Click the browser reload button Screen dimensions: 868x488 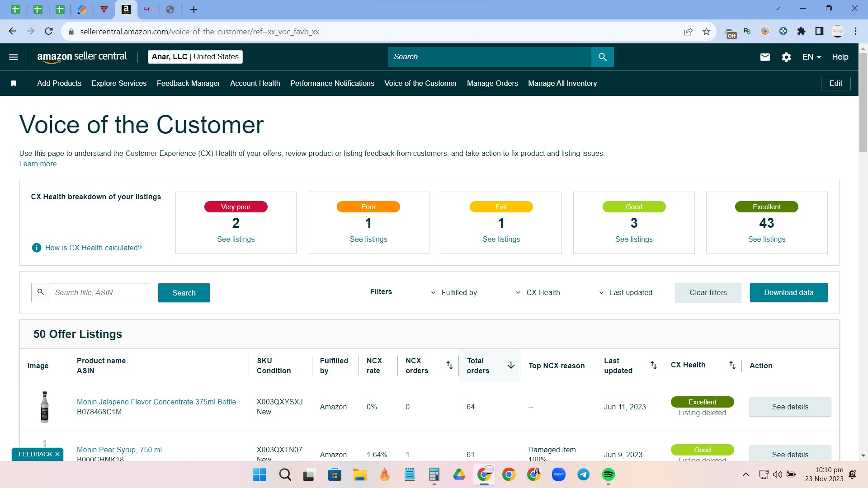click(x=49, y=31)
